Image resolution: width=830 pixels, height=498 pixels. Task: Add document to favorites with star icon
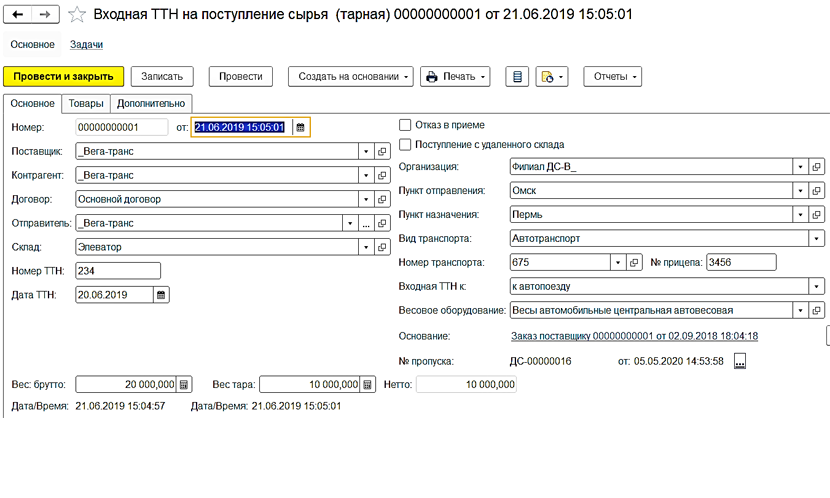pyautogui.click(x=77, y=14)
